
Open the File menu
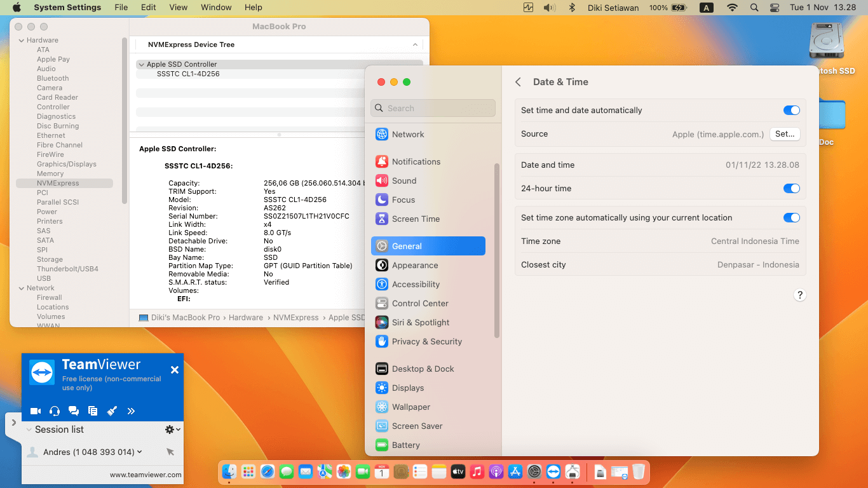pyautogui.click(x=121, y=8)
